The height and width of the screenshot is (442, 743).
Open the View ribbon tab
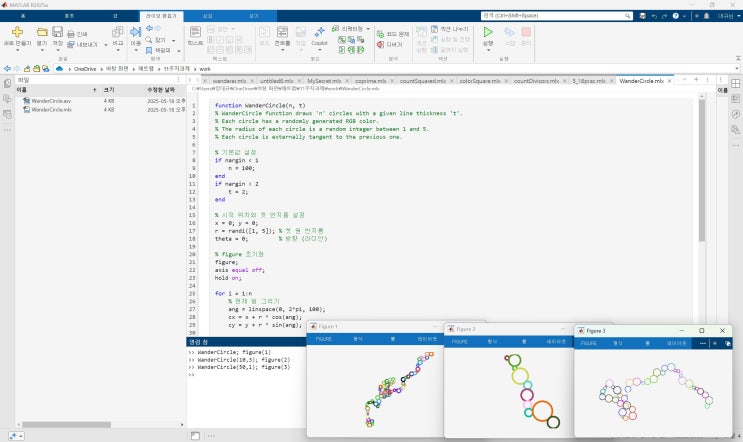pyautogui.click(x=254, y=16)
